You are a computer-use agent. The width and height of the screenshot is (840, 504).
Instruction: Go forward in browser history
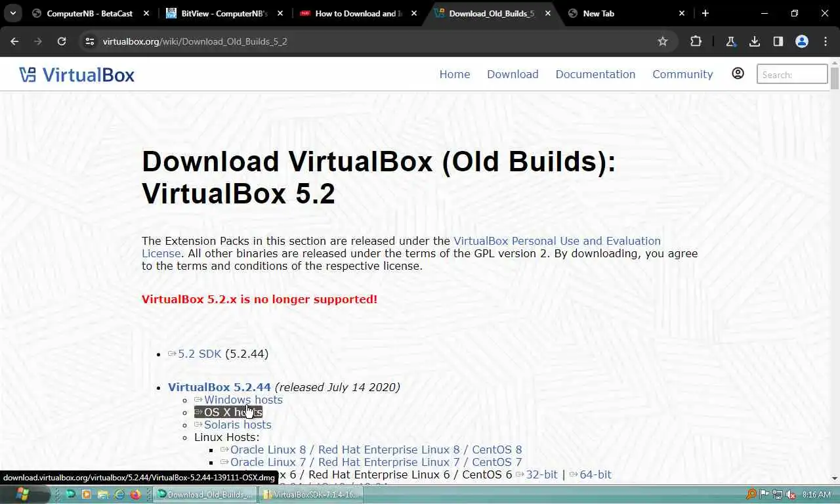coord(38,41)
